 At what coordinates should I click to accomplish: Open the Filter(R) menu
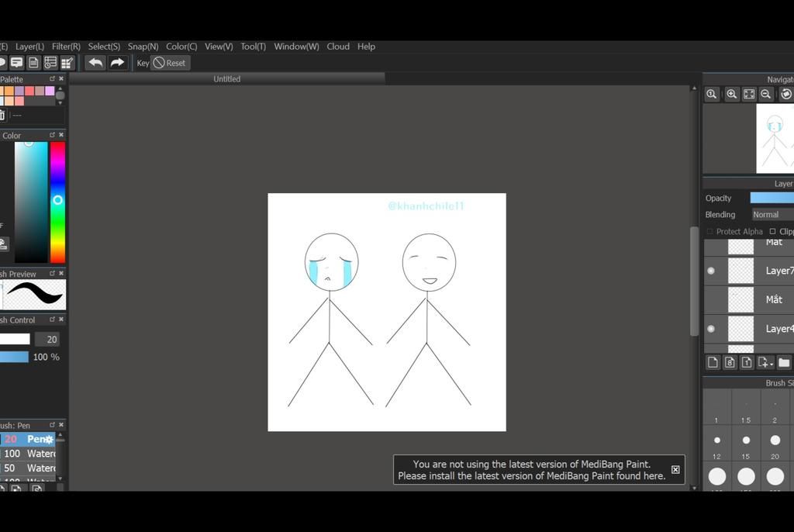66,46
